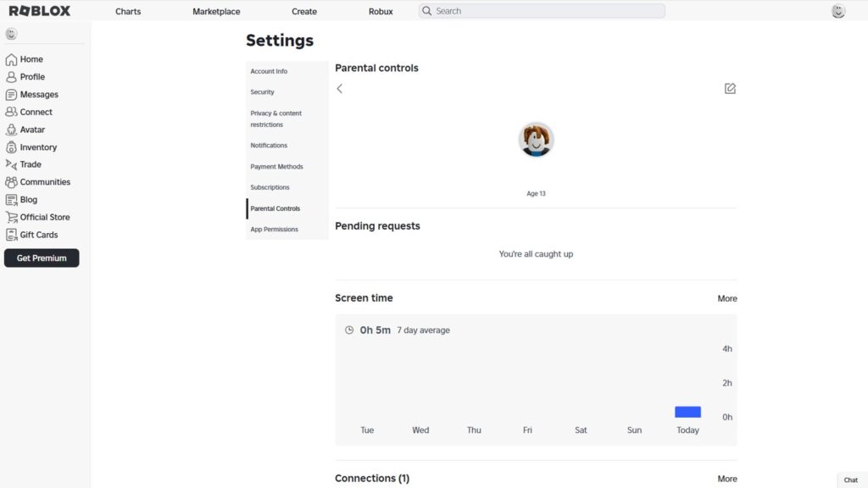The width and height of the screenshot is (868, 488).
Task: Click the account avatar icon at top right
Action: tap(838, 11)
